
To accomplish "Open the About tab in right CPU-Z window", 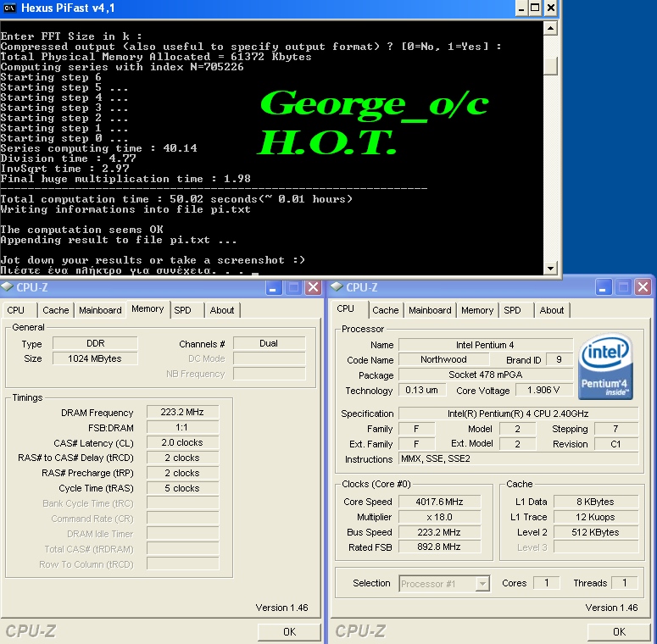I will tap(552, 310).
